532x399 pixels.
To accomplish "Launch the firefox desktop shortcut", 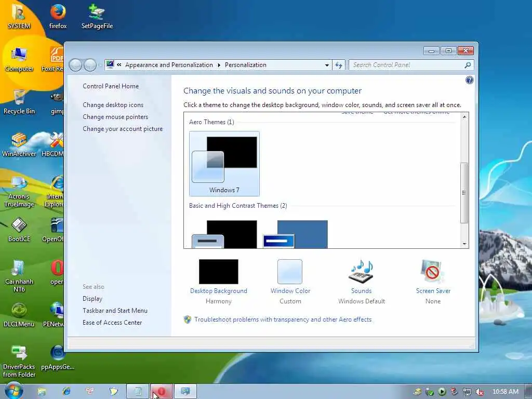I will [58, 16].
